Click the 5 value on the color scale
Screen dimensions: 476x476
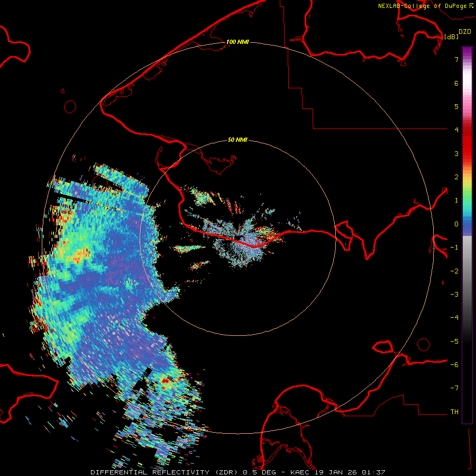click(456, 106)
